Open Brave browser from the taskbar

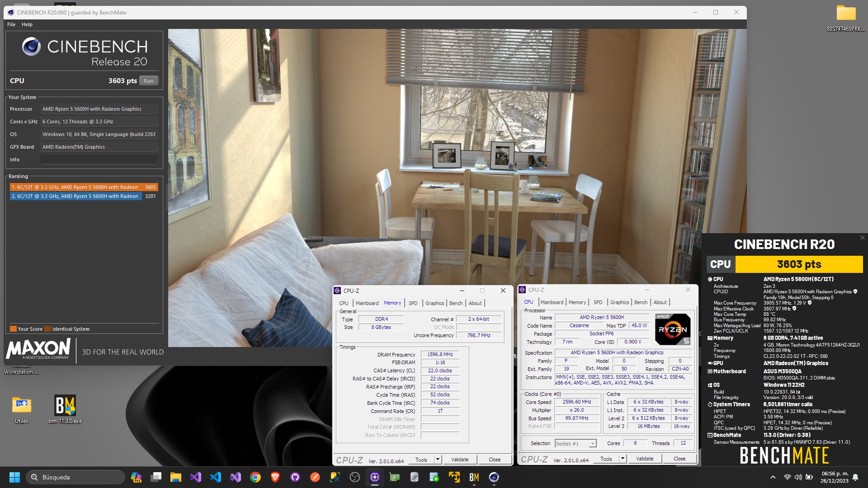point(275,477)
